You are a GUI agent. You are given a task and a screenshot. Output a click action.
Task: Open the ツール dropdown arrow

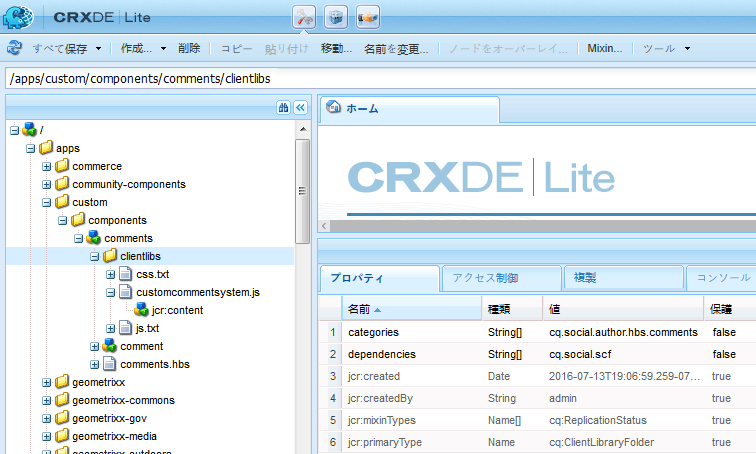tap(688, 48)
